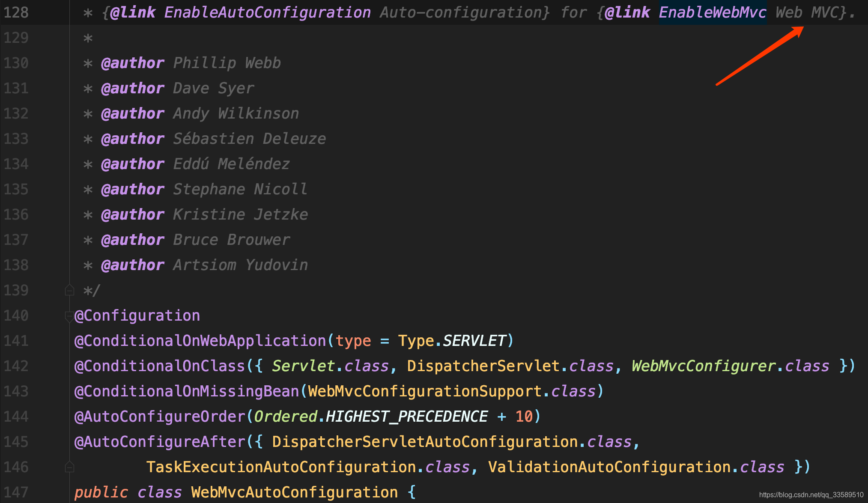
Task: Click DispatcherServletAutoConfiguration on line 145
Action: (x=425, y=442)
